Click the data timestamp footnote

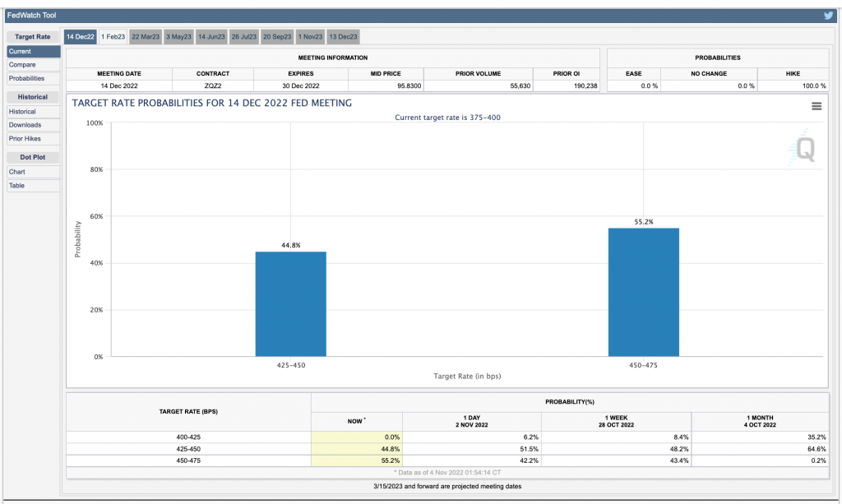pyautogui.click(x=447, y=473)
